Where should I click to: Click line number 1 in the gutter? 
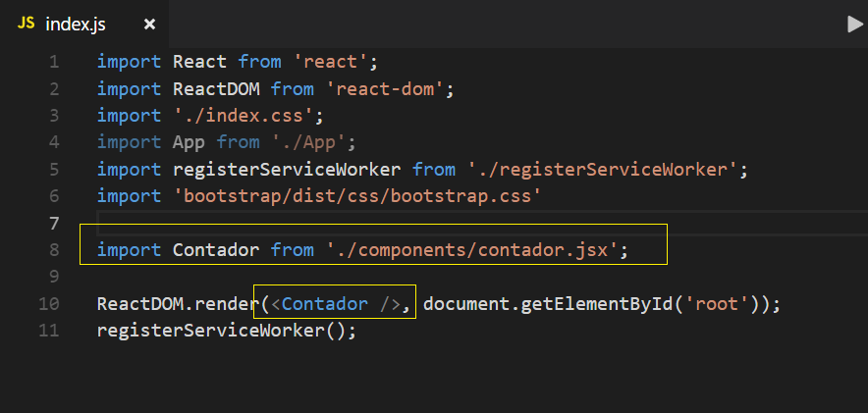[54, 62]
